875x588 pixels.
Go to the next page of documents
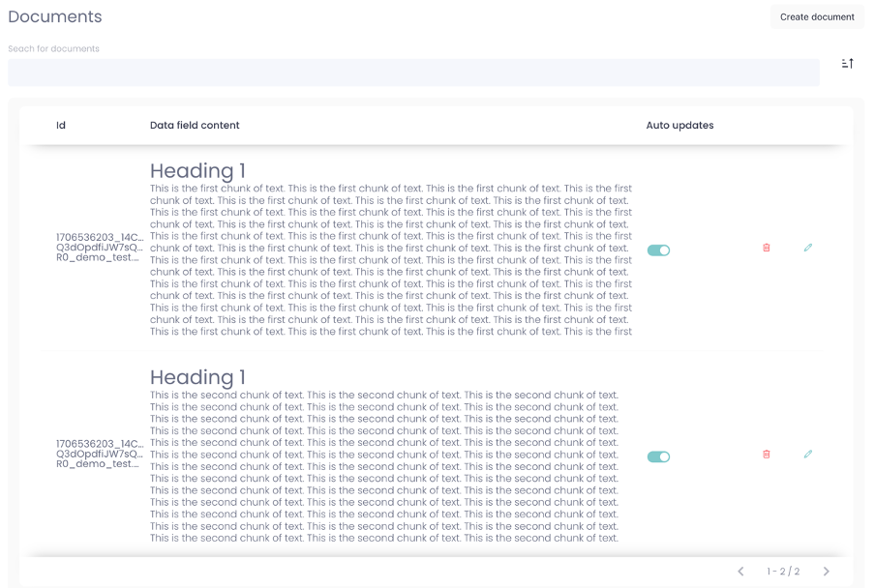point(826,572)
